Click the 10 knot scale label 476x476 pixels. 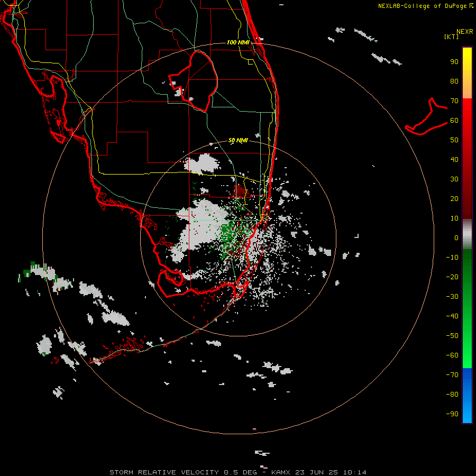click(x=454, y=218)
